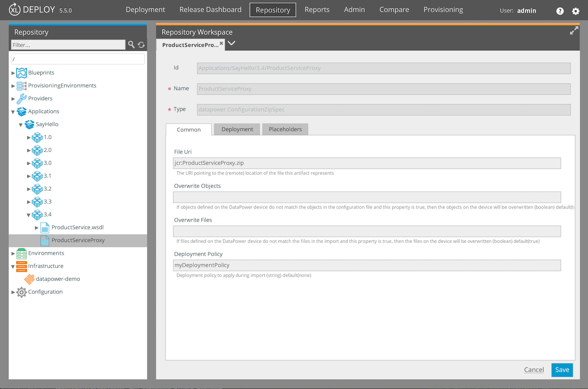Click the ProductServiceProxy file icon

click(45, 240)
